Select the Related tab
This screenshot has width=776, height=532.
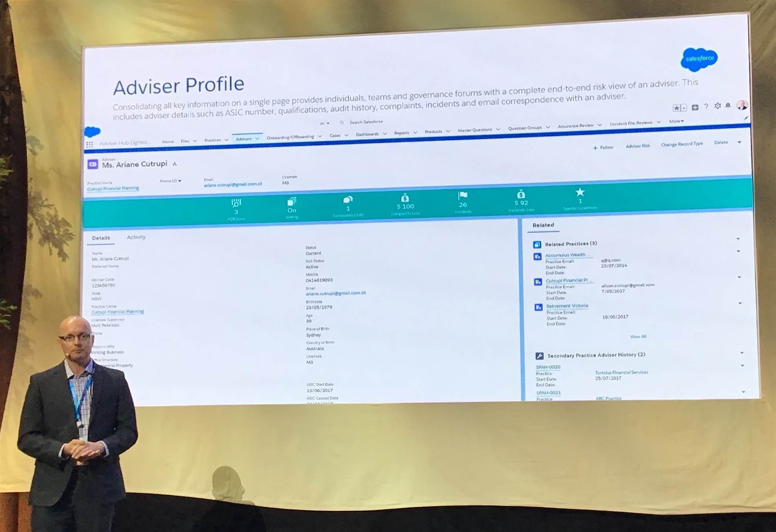click(543, 225)
